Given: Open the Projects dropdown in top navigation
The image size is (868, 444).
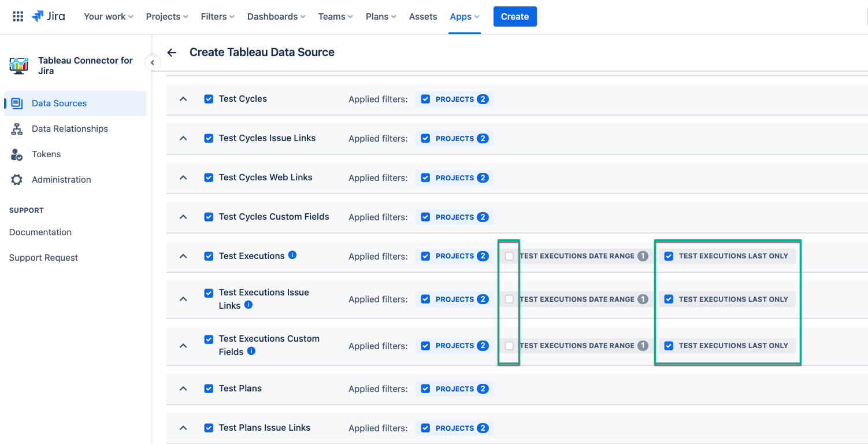Looking at the screenshot, I should click(x=167, y=17).
